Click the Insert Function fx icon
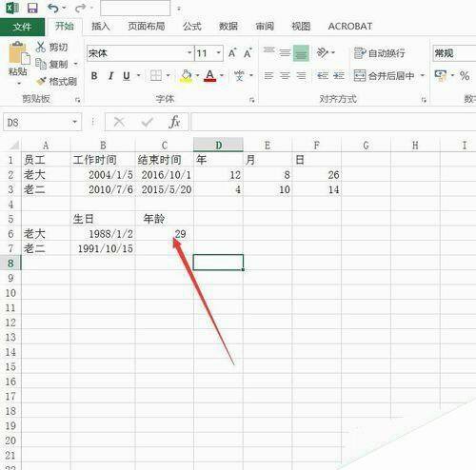 point(174,122)
